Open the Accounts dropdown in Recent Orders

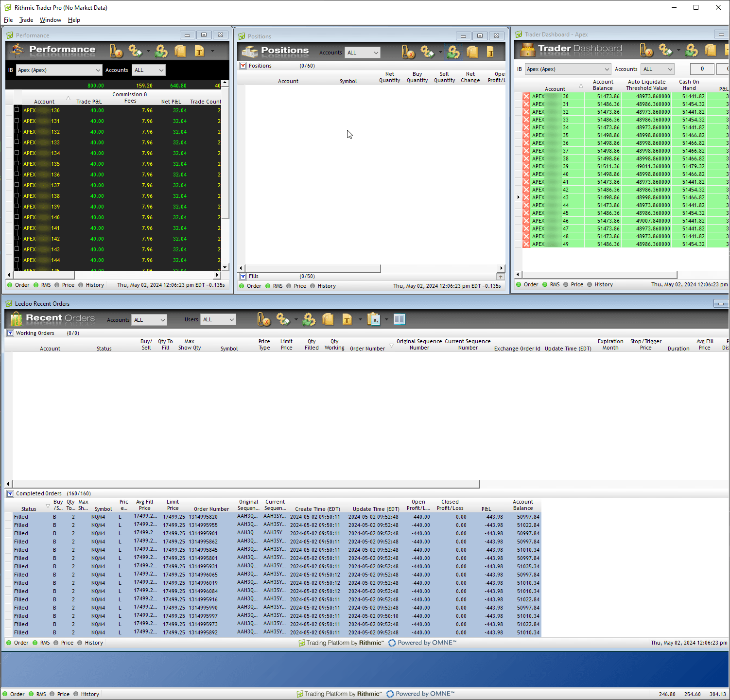click(150, 320)
